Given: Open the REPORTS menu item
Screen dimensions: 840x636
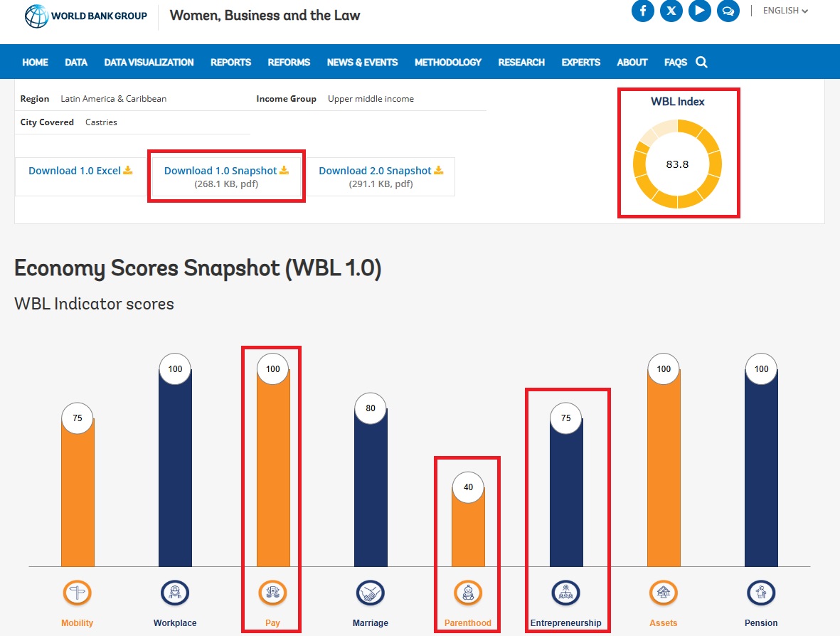Looking at the screenshot, I should coord(231,62).
